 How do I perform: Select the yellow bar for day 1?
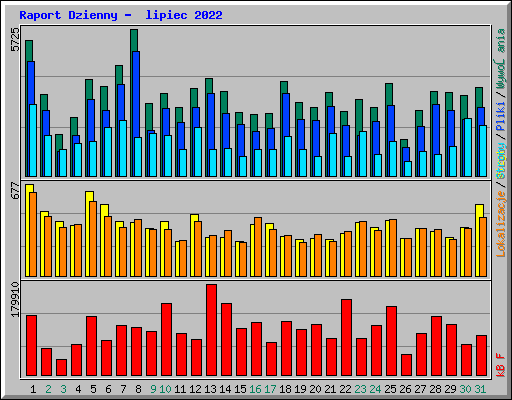pos(28,230)
